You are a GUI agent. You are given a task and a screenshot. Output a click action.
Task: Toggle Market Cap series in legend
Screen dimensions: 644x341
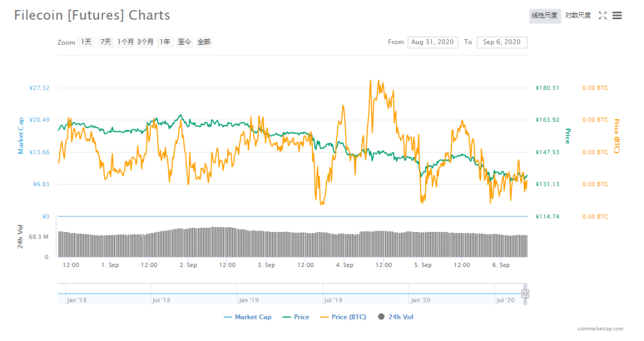point(247,317)
